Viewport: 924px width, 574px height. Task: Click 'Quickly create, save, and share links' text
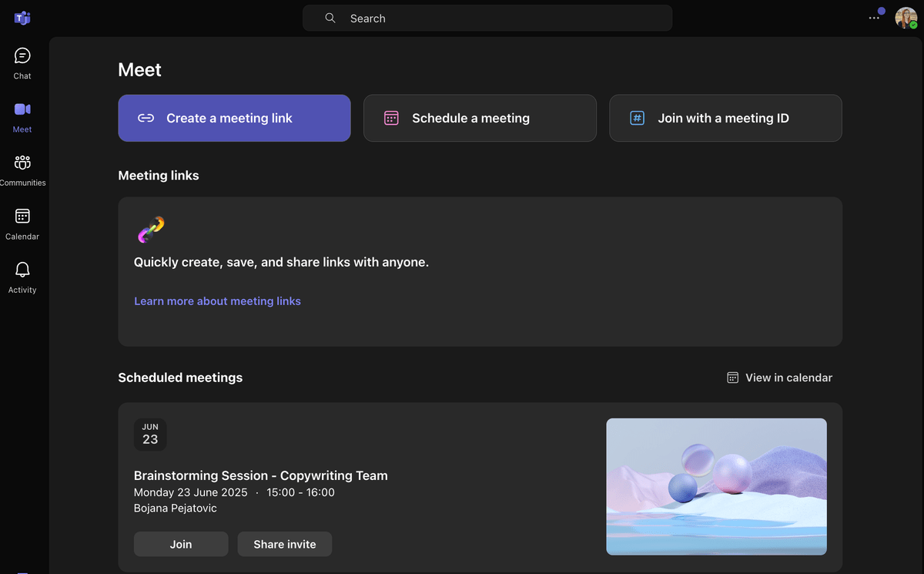(x=281, y=262)
